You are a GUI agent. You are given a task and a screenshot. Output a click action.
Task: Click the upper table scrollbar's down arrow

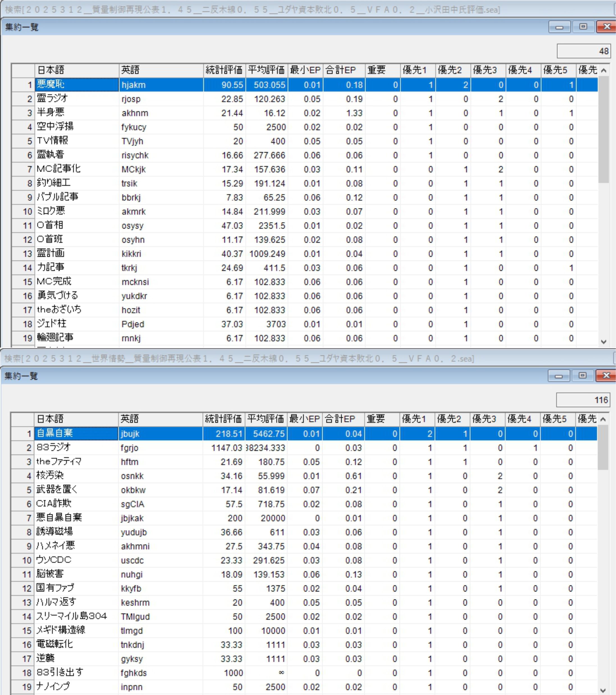pos(604,342)
